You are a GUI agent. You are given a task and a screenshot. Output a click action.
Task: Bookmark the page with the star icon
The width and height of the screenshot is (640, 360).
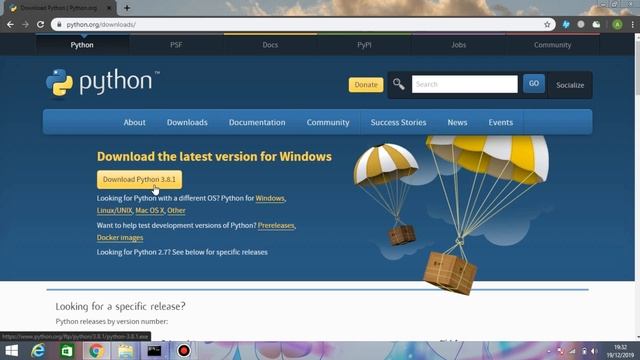[547, 24]
